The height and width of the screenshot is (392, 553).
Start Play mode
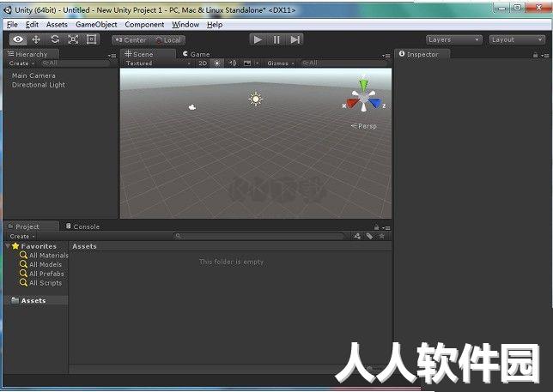(x=258, y=39)
